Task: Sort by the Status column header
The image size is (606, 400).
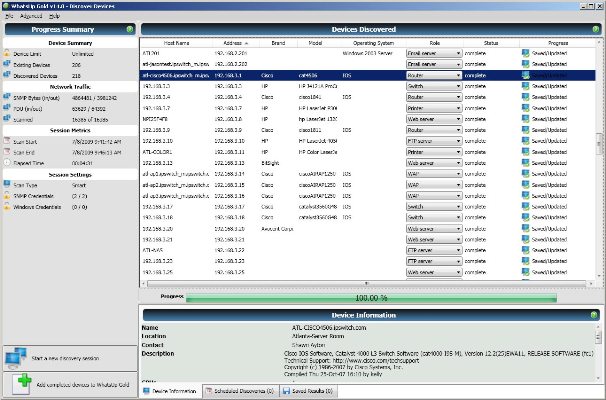Action: 491,43
